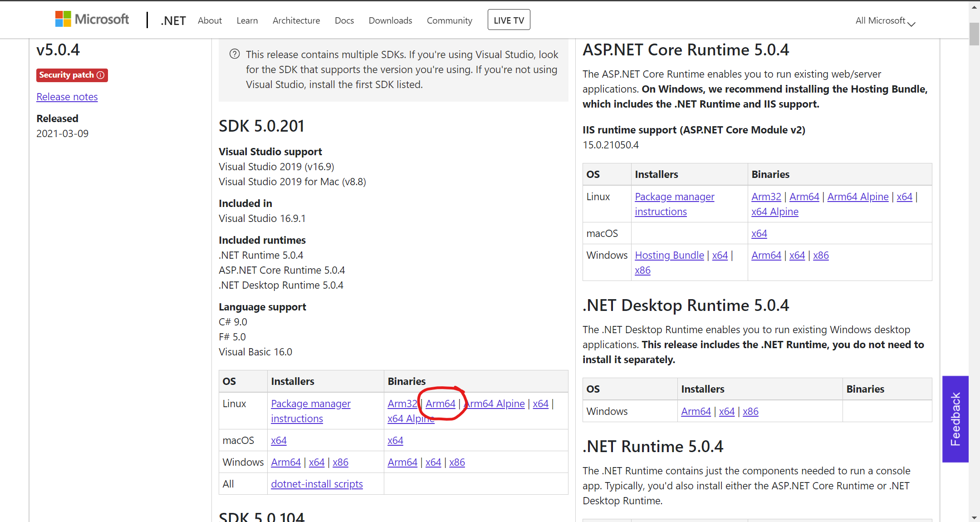Open the Architecture menu item
The image size is (980, 522).
click(x=296, y=20)
